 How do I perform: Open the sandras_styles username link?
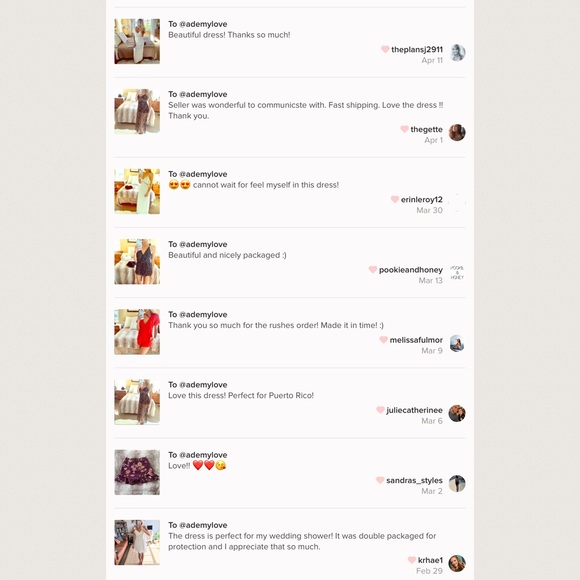click(414, 480)
